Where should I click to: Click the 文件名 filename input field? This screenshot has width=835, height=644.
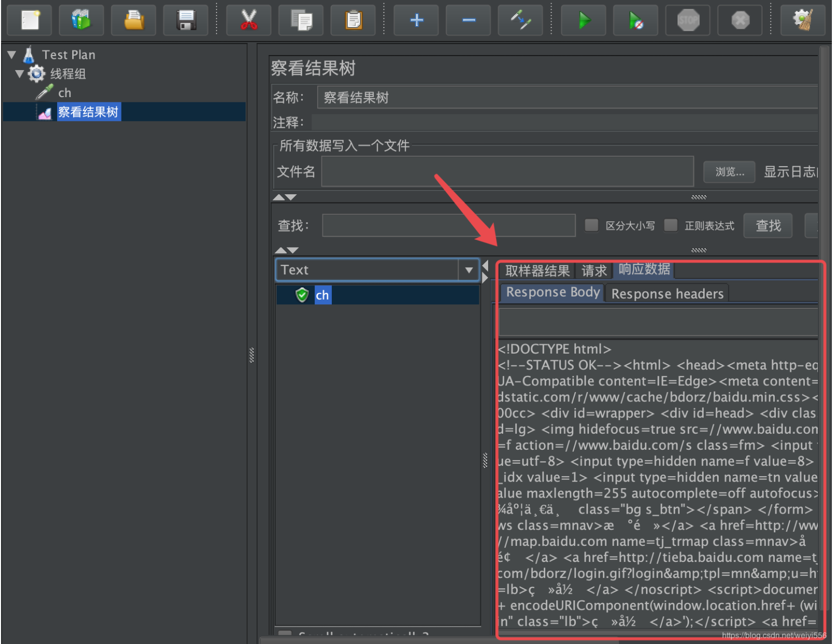tap(507, 171)
